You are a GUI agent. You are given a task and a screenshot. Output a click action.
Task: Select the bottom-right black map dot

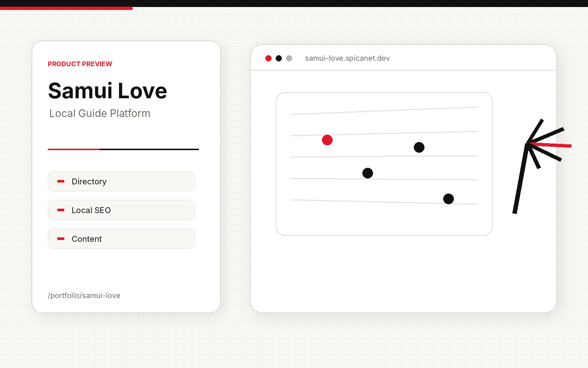tap(448, 199)
